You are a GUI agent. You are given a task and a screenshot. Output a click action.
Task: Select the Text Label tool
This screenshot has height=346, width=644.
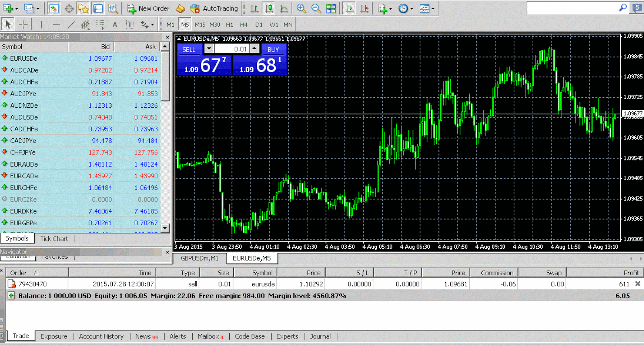130,25
